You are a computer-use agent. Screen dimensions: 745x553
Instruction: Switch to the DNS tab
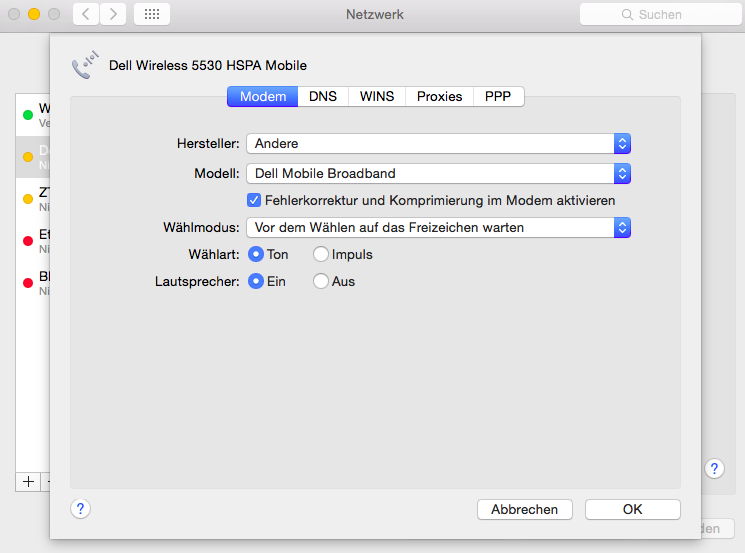(323, 96)
